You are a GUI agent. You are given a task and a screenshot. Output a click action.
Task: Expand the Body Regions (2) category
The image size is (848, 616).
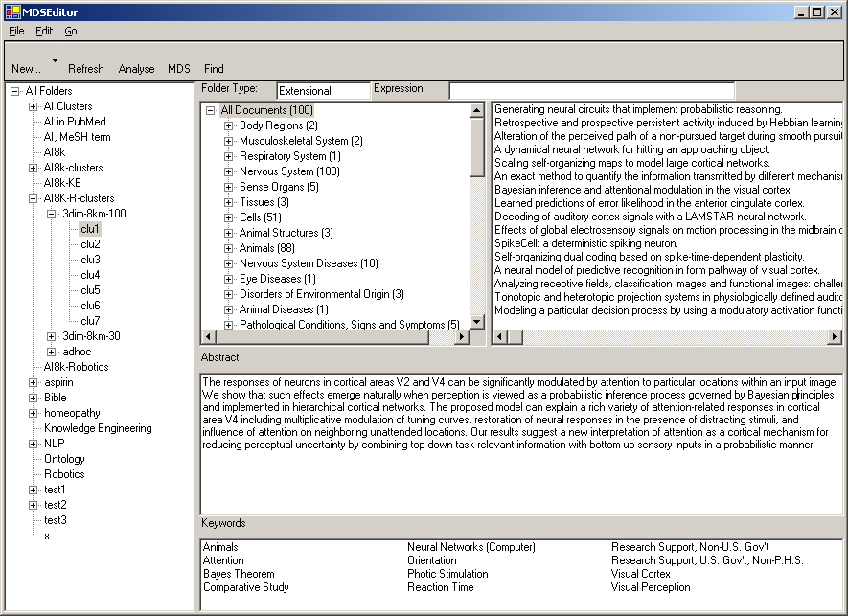229,126
